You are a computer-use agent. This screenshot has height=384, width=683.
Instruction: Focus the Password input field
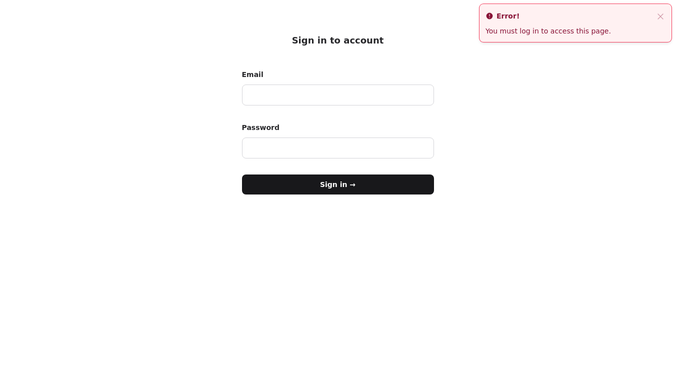338,148
